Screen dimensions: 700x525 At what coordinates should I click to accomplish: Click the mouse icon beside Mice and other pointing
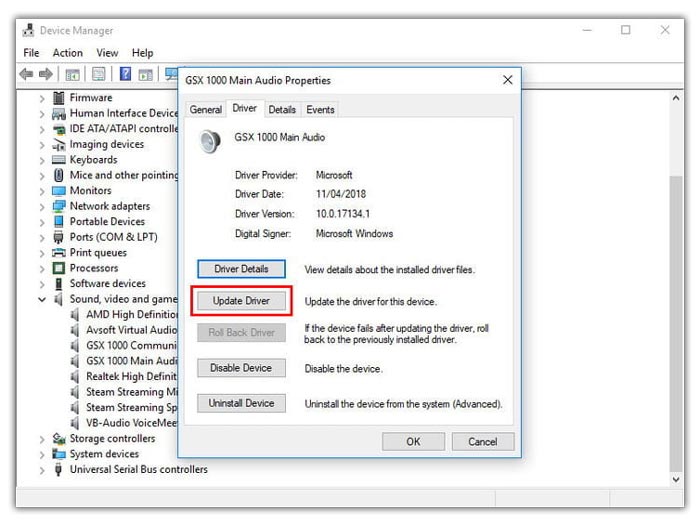click(58, 175)
